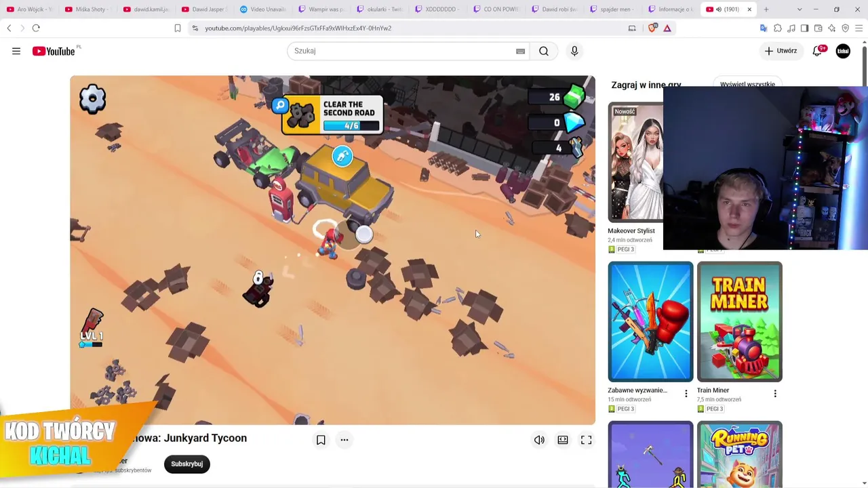Open the Zabawne wyzwanie game thumbnail
The width and height of the screenshot is (868, 488).
[x=650, y=322]
